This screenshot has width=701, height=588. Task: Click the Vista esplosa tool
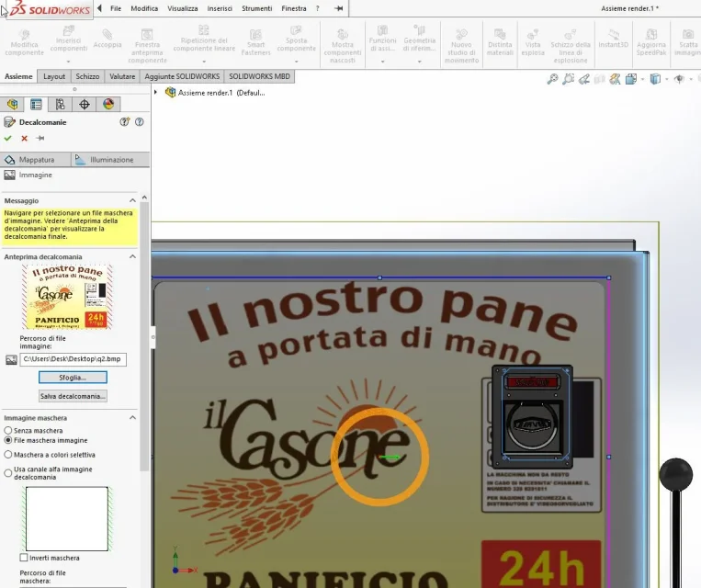[x=533, y=43]
